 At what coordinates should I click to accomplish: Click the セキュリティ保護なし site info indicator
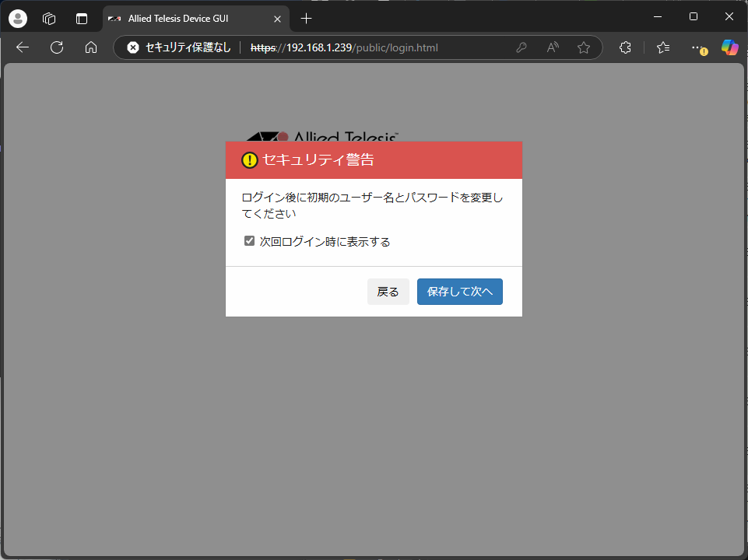tap(180, 47)
